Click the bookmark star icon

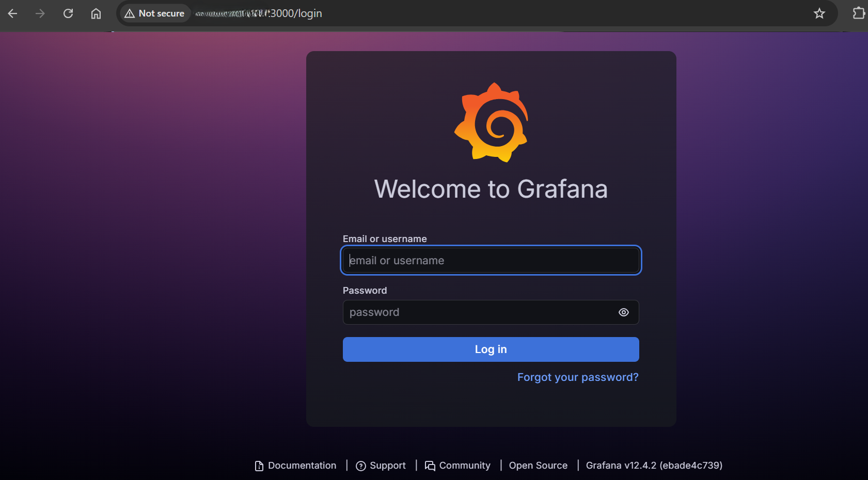(x=819, y=13)
